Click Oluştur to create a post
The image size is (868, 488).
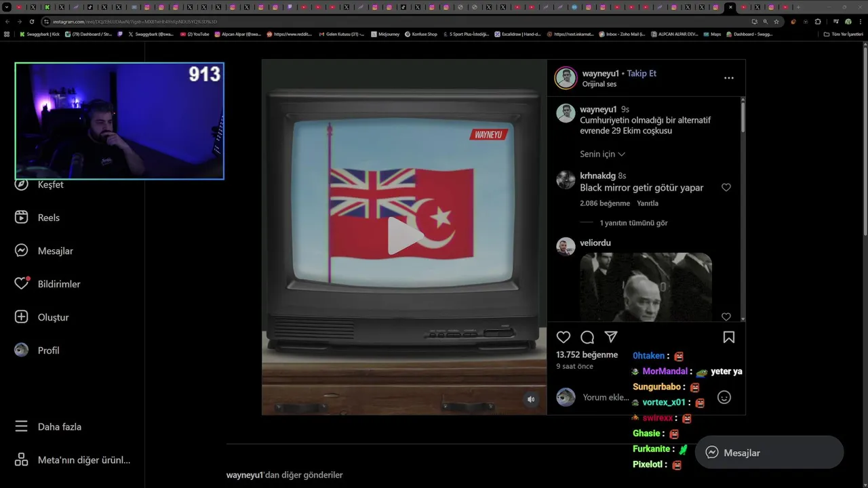(42, 317)
